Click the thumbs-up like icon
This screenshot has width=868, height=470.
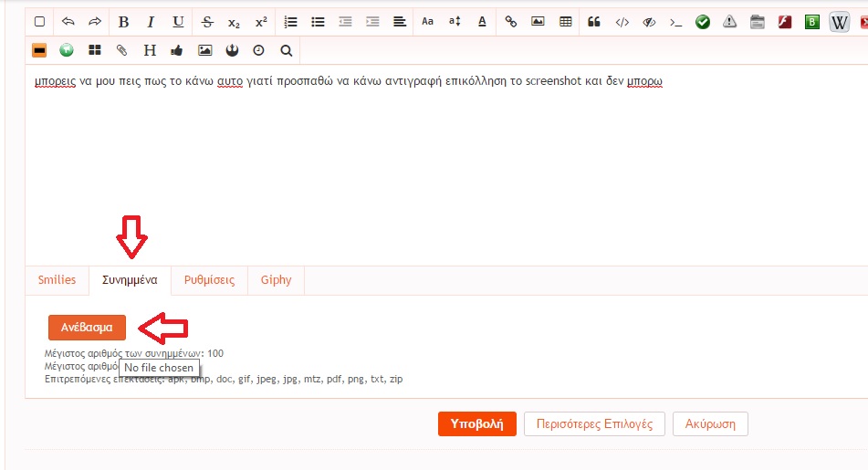[177, 50]
